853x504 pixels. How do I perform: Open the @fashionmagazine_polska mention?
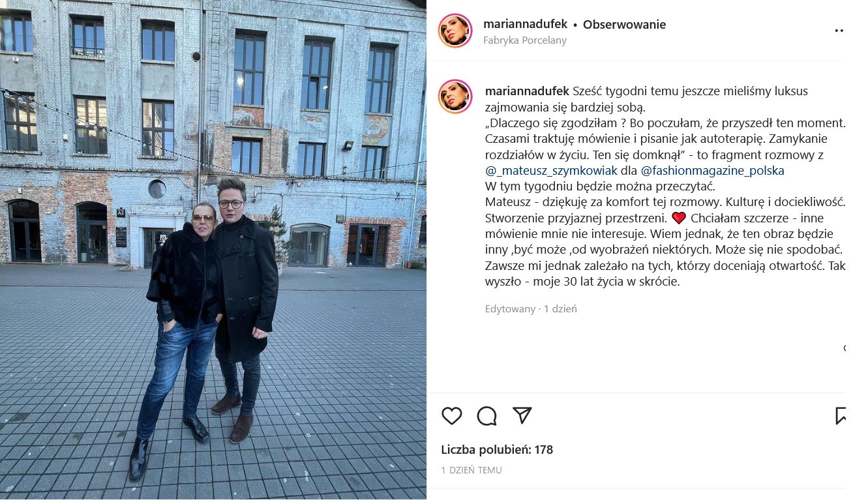pos(713,171)
